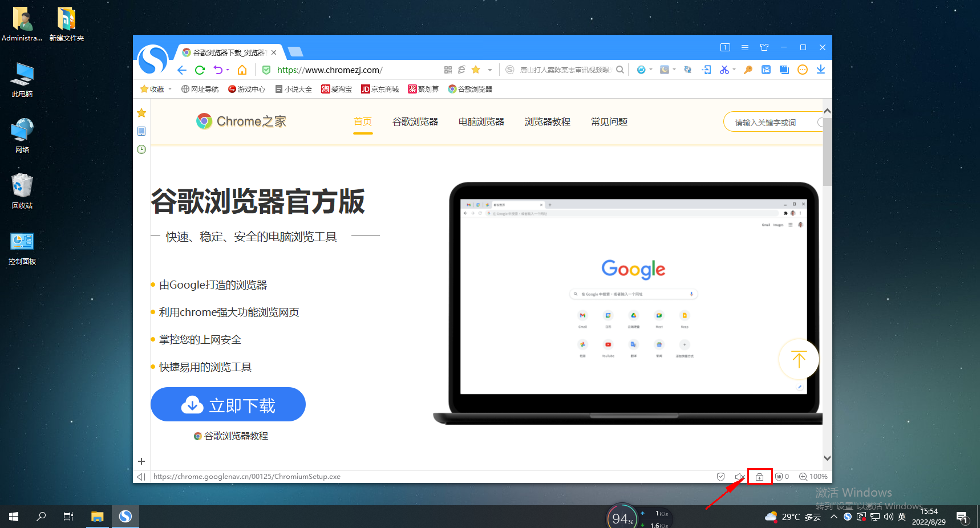Click the send-to-phone icon in toolbar
The image size is (980, 528).
707,70
